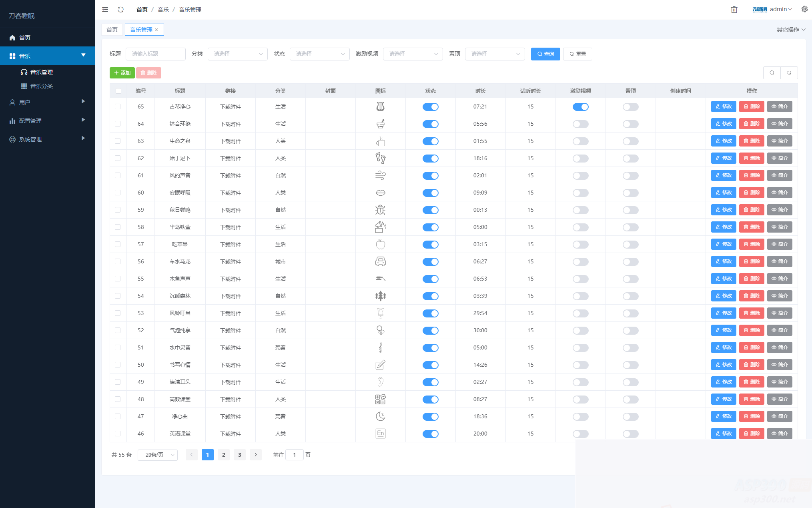Click the grid/puzzle icon for row 48
Screen dimensions: 812x508
(x=380, y=399)
